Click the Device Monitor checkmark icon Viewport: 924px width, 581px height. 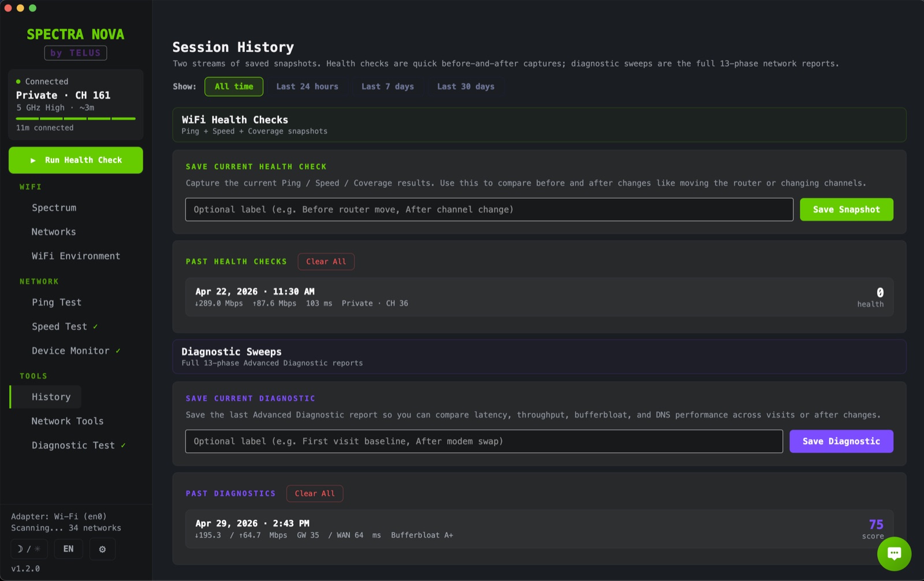(118, 351)
